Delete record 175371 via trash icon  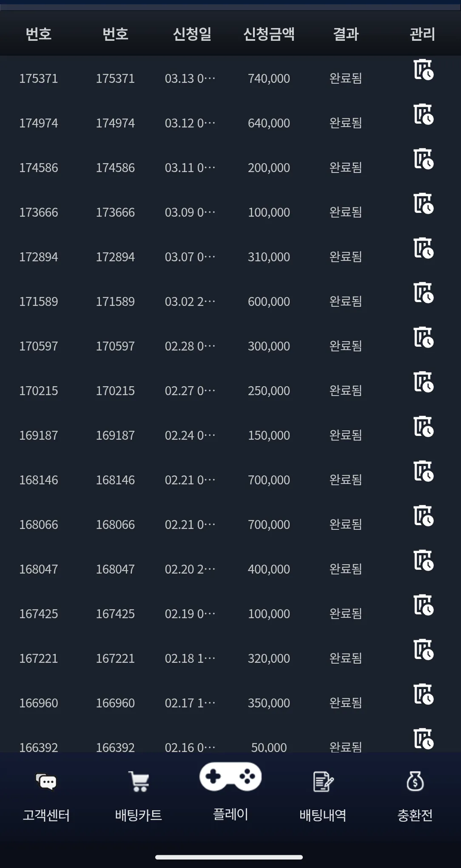point(423,70)
